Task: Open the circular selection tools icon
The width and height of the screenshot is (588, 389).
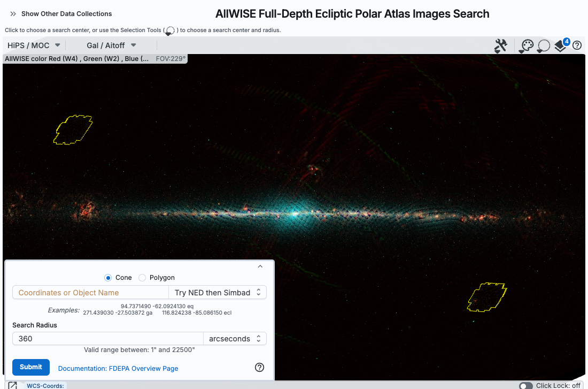Action: [x=544, y=46]
